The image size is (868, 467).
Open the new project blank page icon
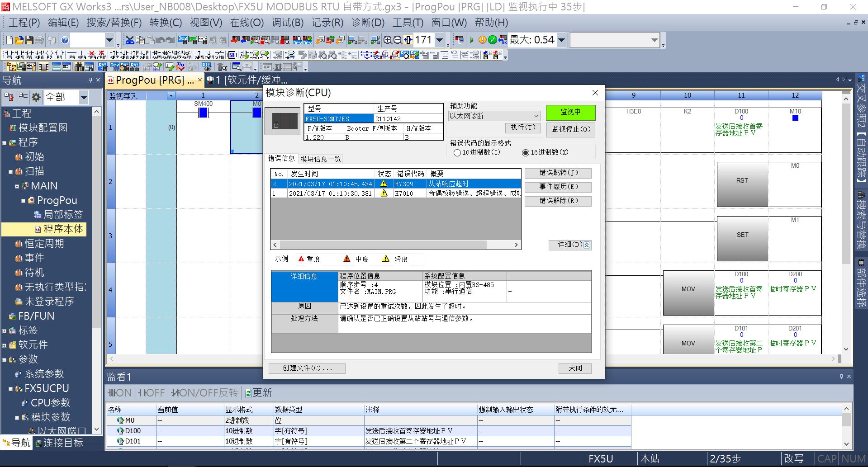tap(9, 40)
